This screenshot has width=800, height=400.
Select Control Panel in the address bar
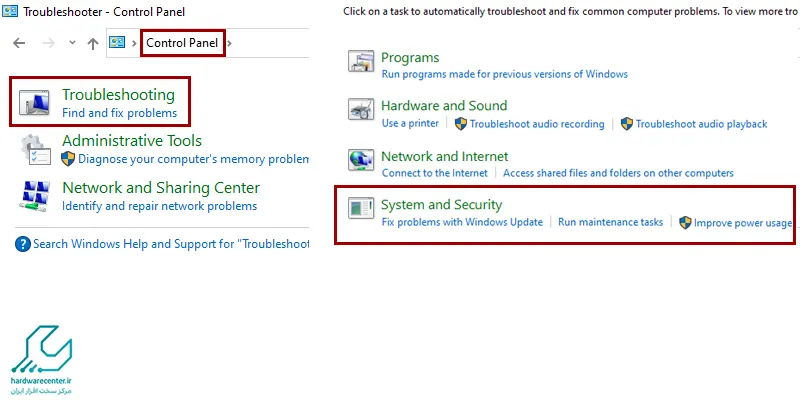182,43
